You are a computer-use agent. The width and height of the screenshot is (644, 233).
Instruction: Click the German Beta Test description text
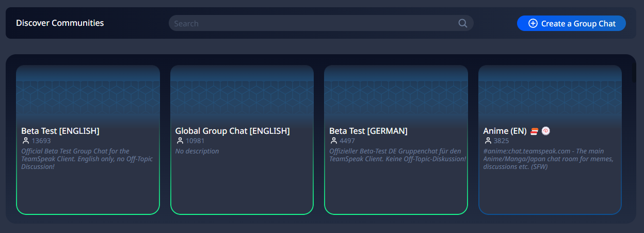tap(397, 155)
